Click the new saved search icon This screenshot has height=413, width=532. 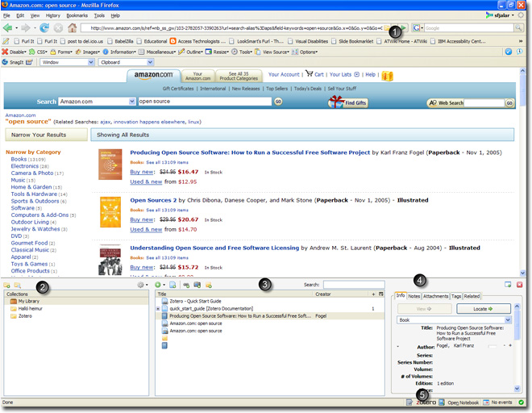(18, 286)
